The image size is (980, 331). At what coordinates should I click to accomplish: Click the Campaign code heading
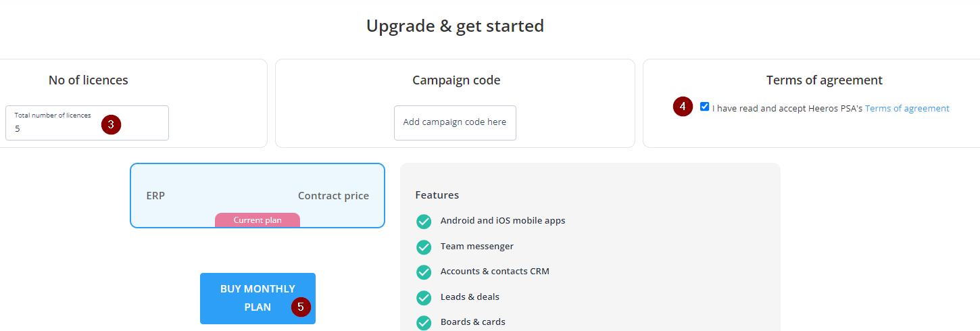coord(456,80)
